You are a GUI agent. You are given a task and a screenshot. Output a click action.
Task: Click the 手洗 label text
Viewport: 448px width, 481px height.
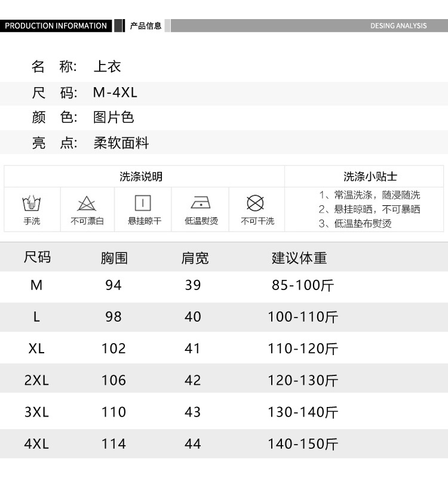tap(32, 221)
